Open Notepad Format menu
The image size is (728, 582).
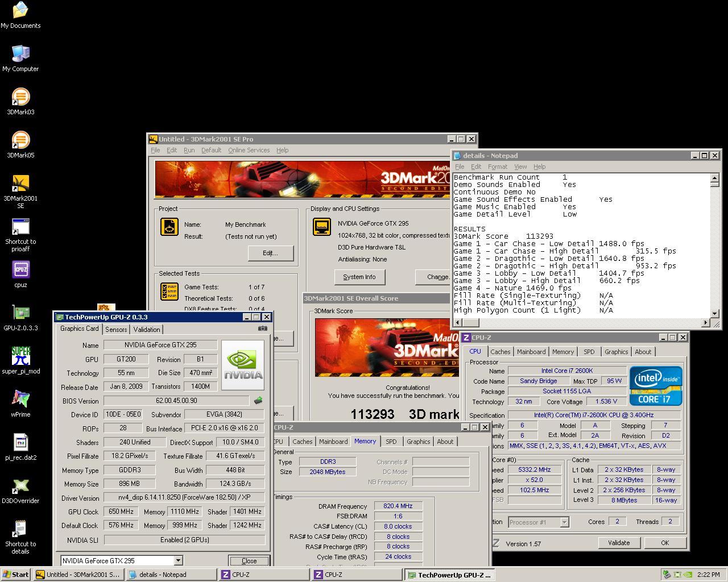click(x=498, y=167)
